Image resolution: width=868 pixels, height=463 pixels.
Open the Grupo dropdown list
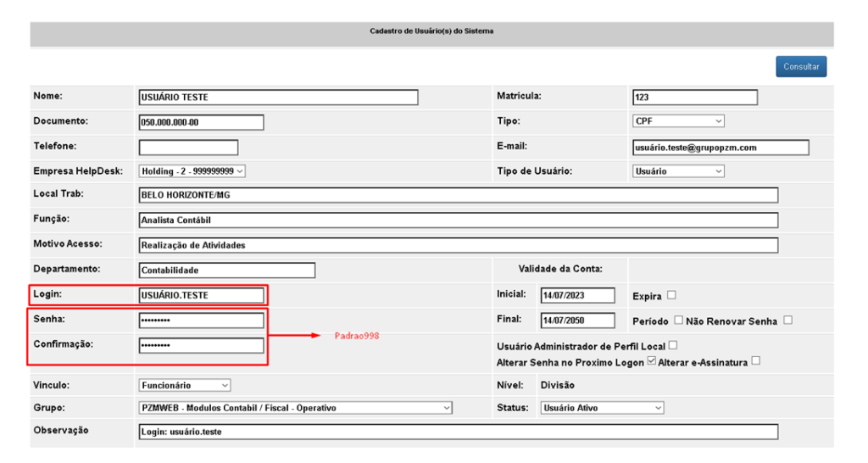(x=295, y=408)
